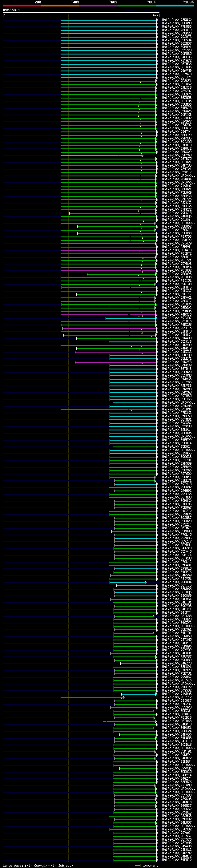Open hit UniRef100_Q6K7Q8
Image resolution: width=197 pixels, height=868 pixels.
pos(176,355)
